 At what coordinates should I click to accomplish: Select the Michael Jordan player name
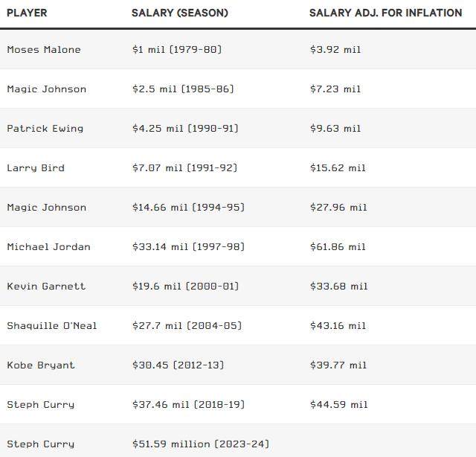point(48,247)
